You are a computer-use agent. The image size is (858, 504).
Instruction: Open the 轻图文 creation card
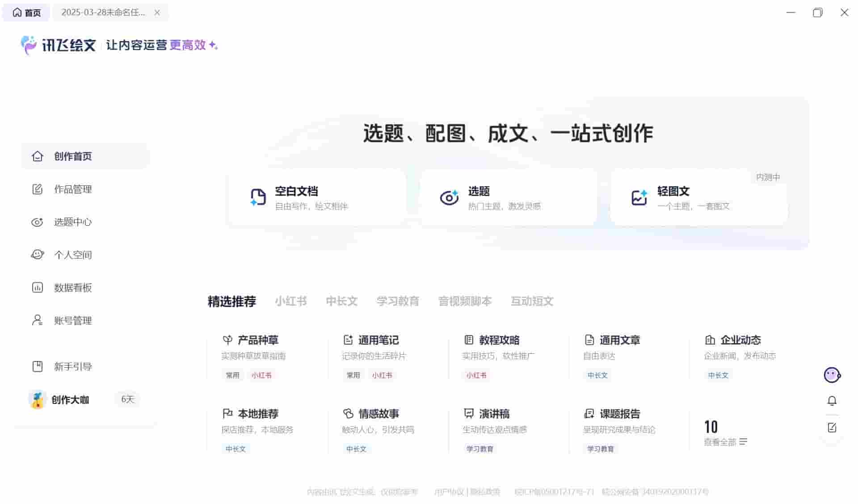697,197
